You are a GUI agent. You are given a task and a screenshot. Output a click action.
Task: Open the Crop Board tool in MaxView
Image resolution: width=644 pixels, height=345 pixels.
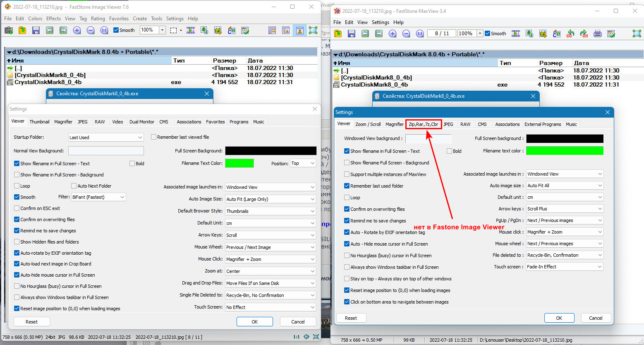pyautogui.click(x=543, y=34)
